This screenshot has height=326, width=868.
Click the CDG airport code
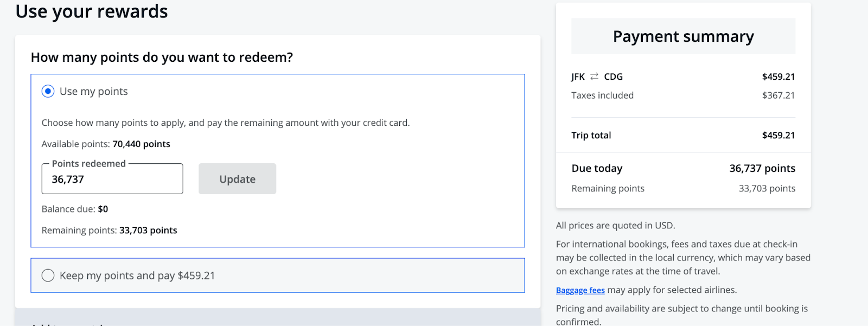(x=613, y=77)
